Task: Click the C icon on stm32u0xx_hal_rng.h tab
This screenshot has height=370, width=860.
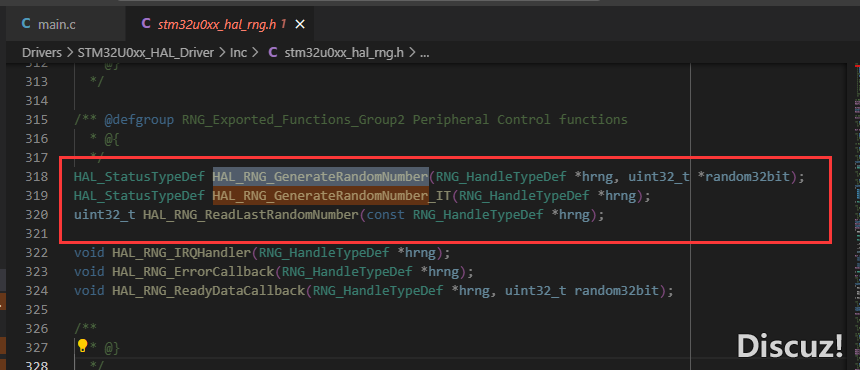Action: pos(146,24)
